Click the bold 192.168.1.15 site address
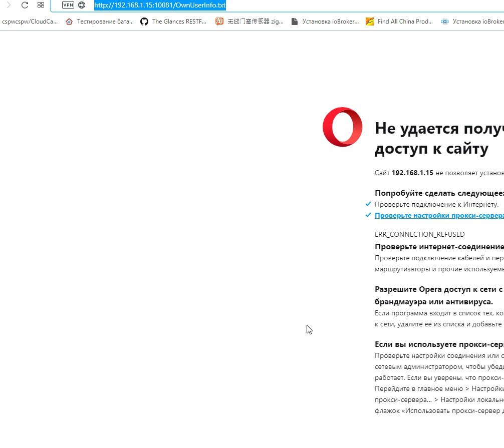This screenshot has width=504, height=448. 412,173
